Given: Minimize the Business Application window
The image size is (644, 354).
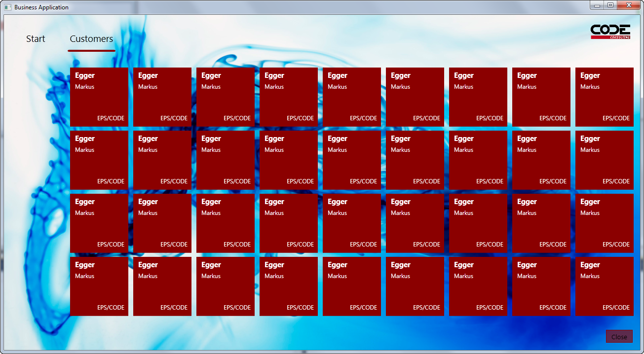Looking at the screenshot, I should 597,5.
